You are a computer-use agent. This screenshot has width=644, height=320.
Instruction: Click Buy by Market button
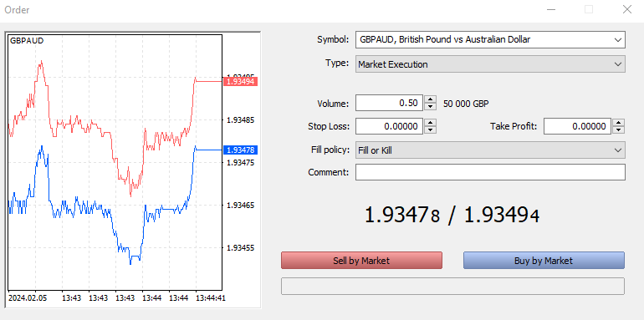point(544,261)
